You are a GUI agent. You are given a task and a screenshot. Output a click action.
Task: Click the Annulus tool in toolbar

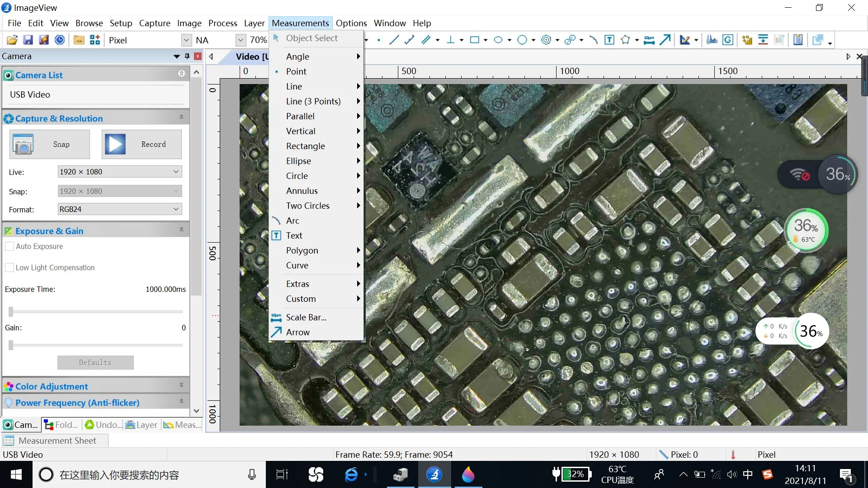pos(546,40)
